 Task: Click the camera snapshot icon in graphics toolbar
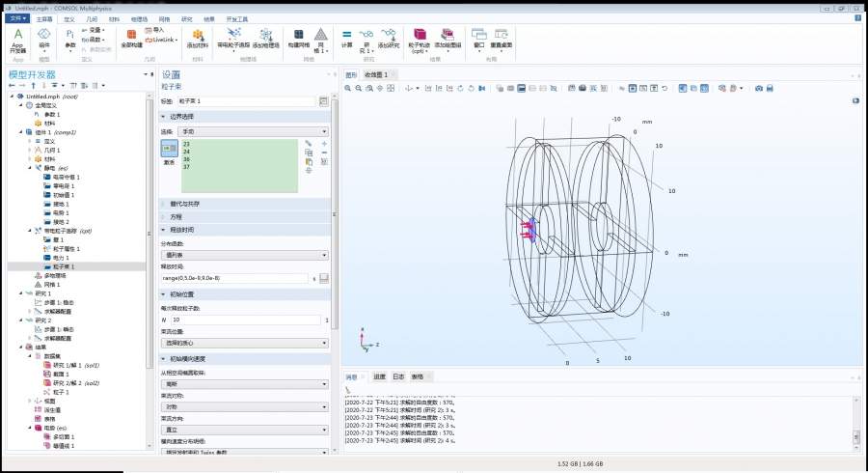[x=758, y=89]
